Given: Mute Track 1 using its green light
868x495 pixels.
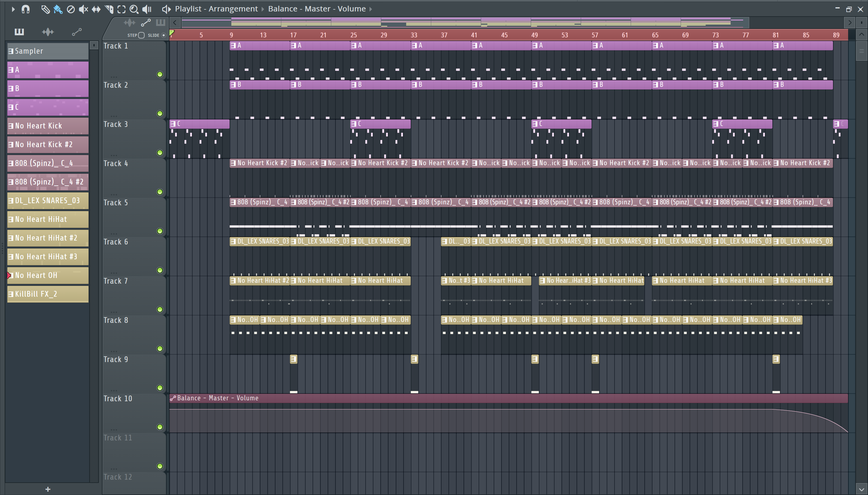Looking at the screenshot, I should 160,74.
